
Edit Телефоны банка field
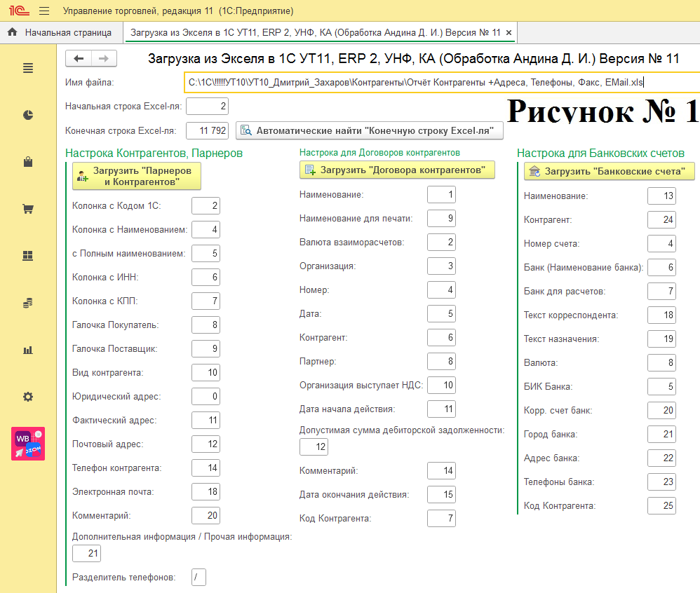[661, 482]
